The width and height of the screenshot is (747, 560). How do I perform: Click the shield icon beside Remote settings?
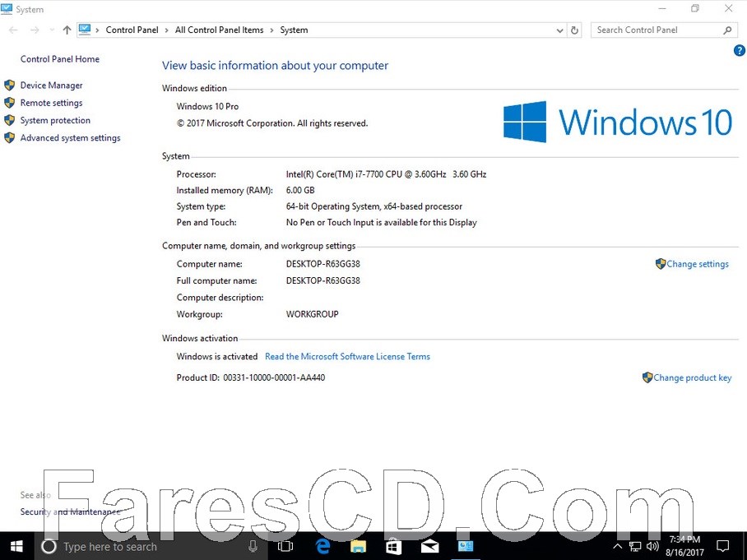pos(10,103)
